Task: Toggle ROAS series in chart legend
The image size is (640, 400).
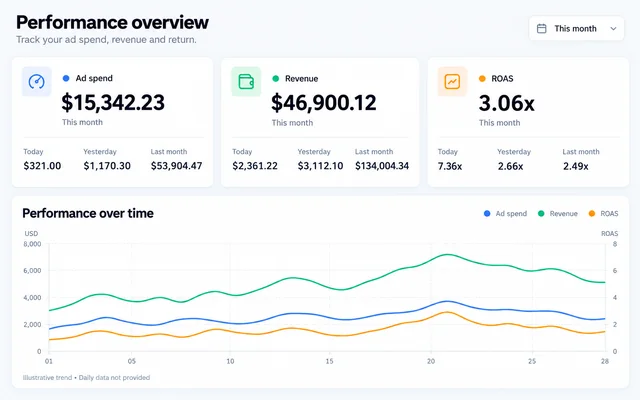Action: 603,213
